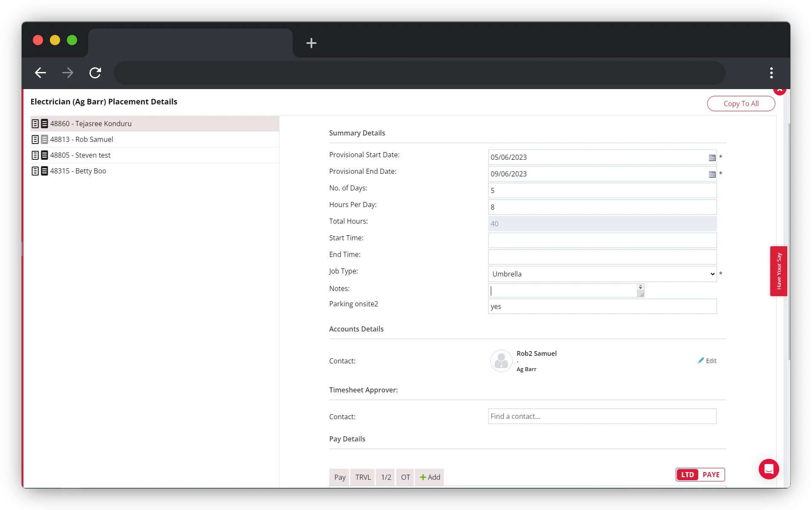Open calendar picker for Provisional Start Date

712,158
